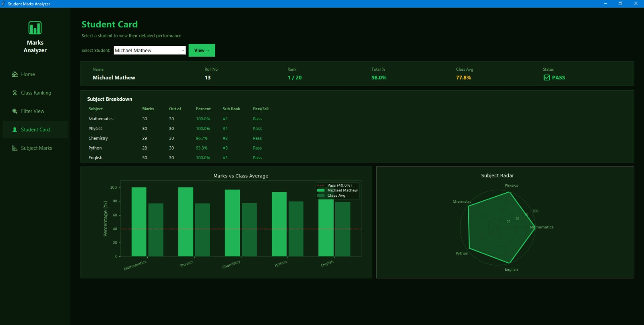644x325 pixels.
Task: Click the Physics row subject name
Action: (95, 129)
